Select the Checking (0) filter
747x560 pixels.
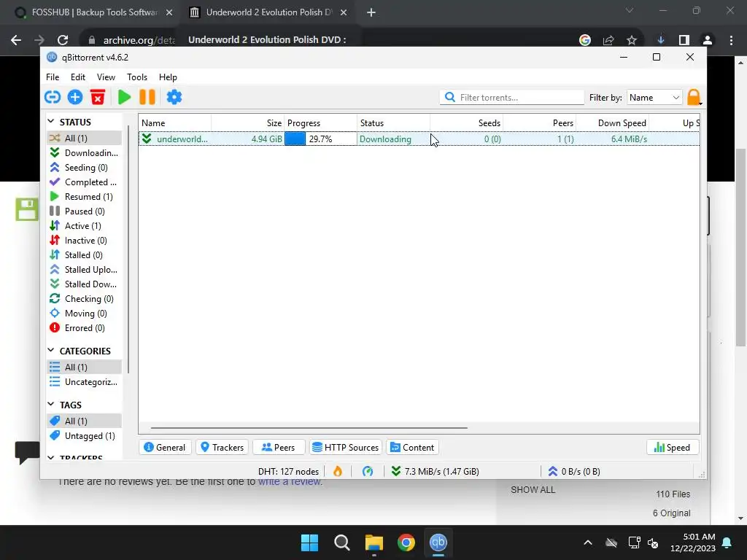pos(85,299)
